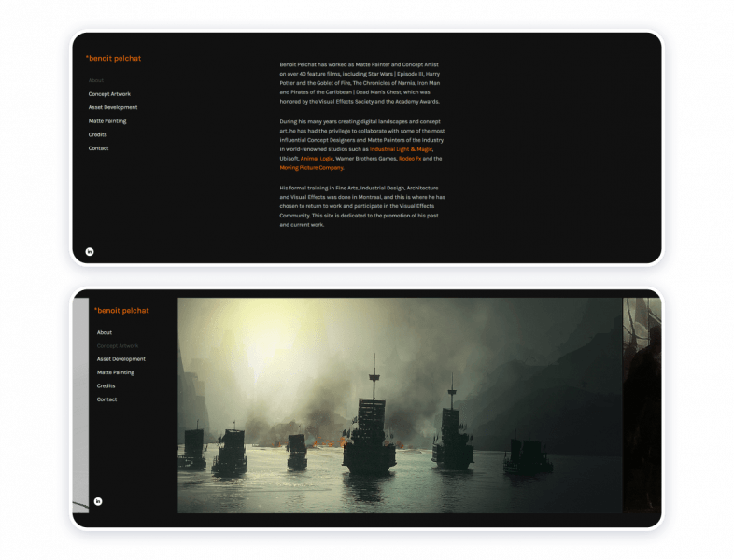Click the LinkedIn icon in the bottom panel

click(98, 501)
